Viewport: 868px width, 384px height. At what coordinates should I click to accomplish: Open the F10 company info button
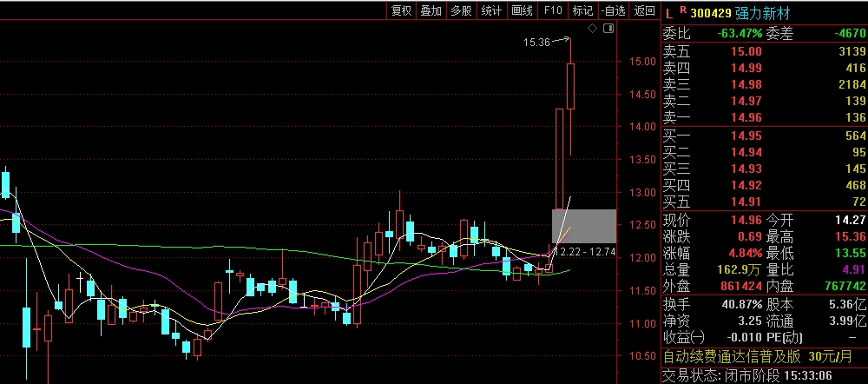[x=552, y=10]
